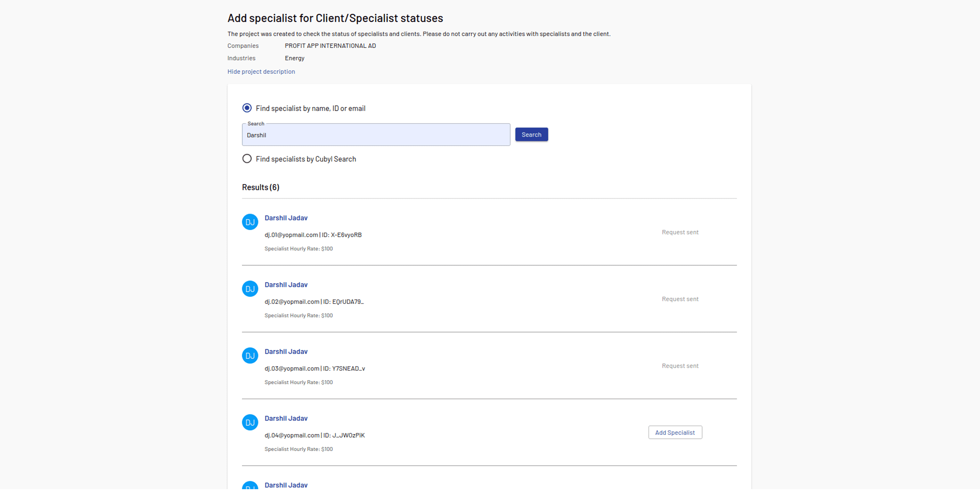Focus the Search field containing Darshil
Image resolution: width=980 pixels, height=493 pixels.
[376, 135]
